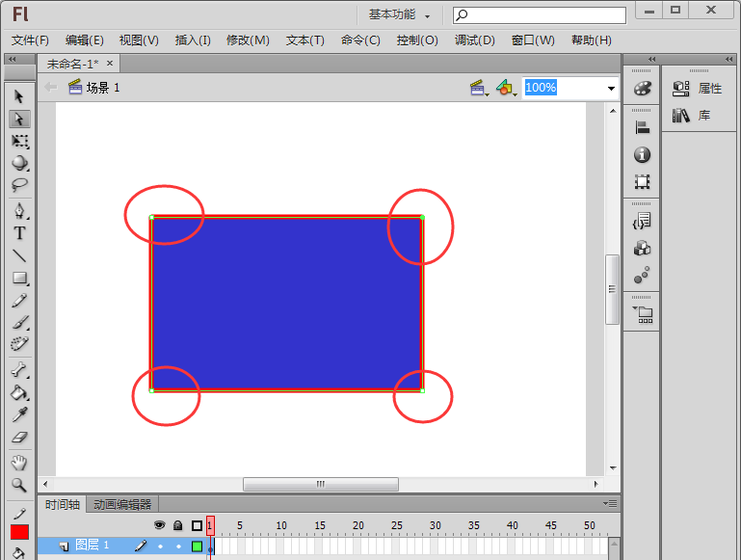Open the zoom level 100% dropdown arrow

point(611,89)
